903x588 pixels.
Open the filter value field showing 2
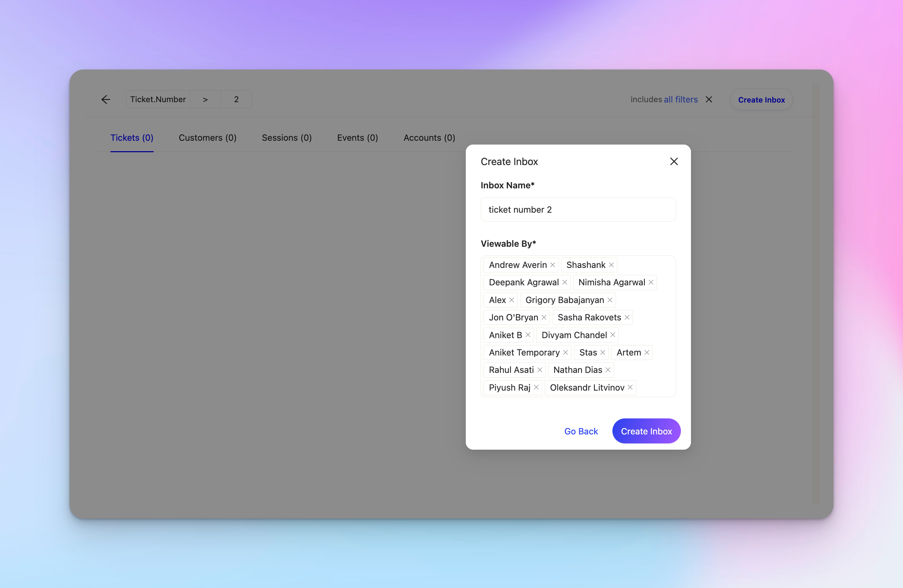236,99
